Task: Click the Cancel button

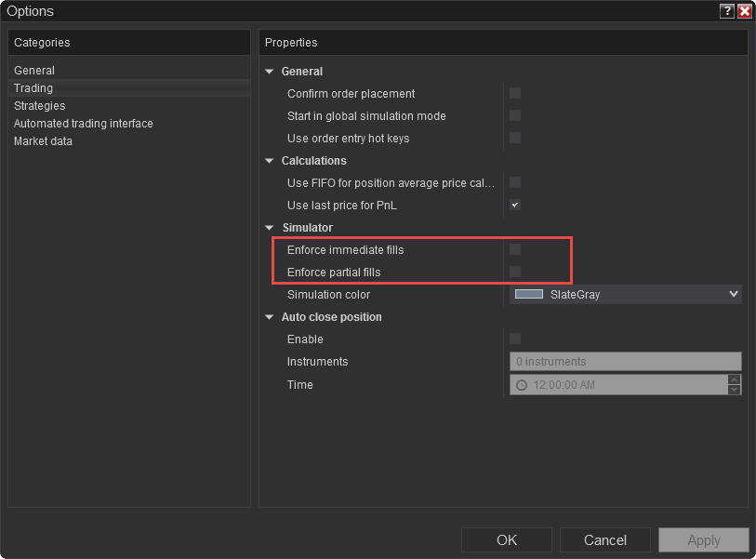Action: point(604,540)
